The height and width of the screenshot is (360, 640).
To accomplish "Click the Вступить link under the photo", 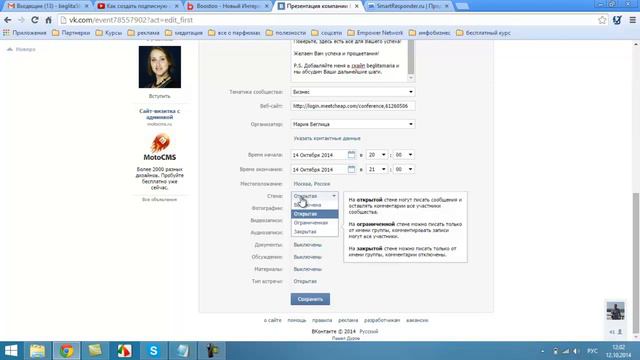I will click(160, 96).
